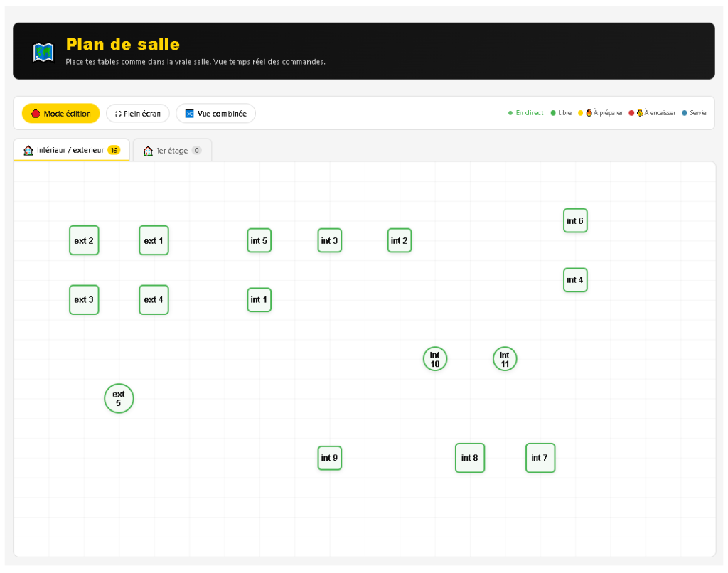Screen dimensions: 728x573
Task: Click the house icon on Intérieur tab
Action: click(x=28, y=150)
